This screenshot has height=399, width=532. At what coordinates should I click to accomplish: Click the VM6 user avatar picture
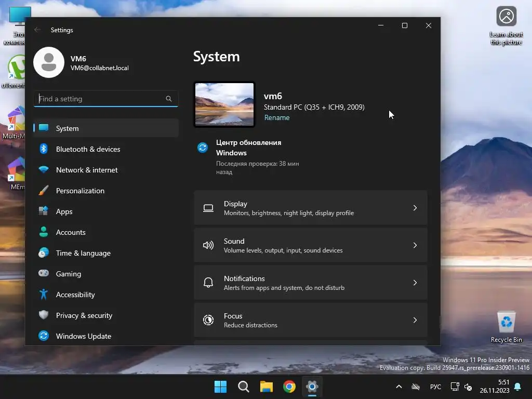(49, 62)
